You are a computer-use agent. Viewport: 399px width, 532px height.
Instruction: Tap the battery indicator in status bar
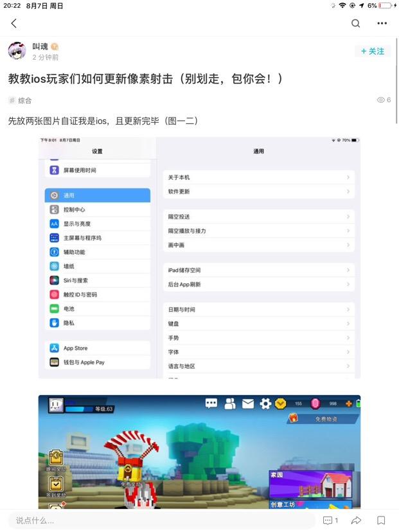385,5
